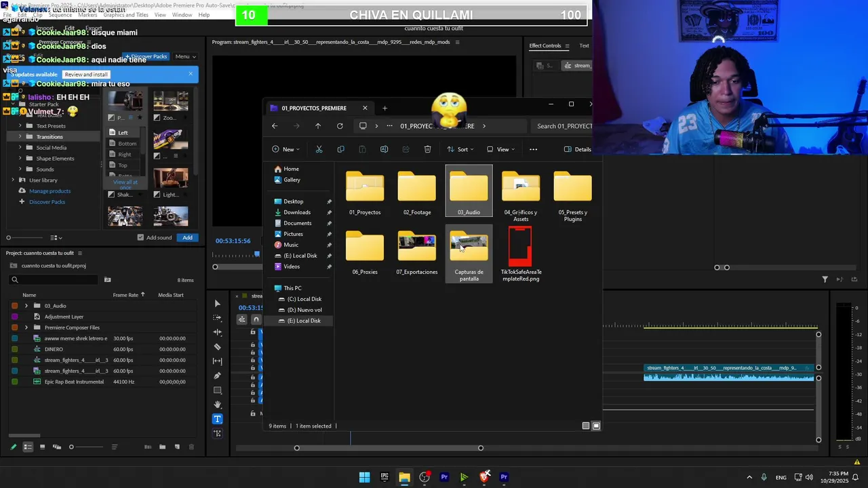The image size is (868, 488).
Task: Expand the Social Media category
Action: tap(20, 148)
